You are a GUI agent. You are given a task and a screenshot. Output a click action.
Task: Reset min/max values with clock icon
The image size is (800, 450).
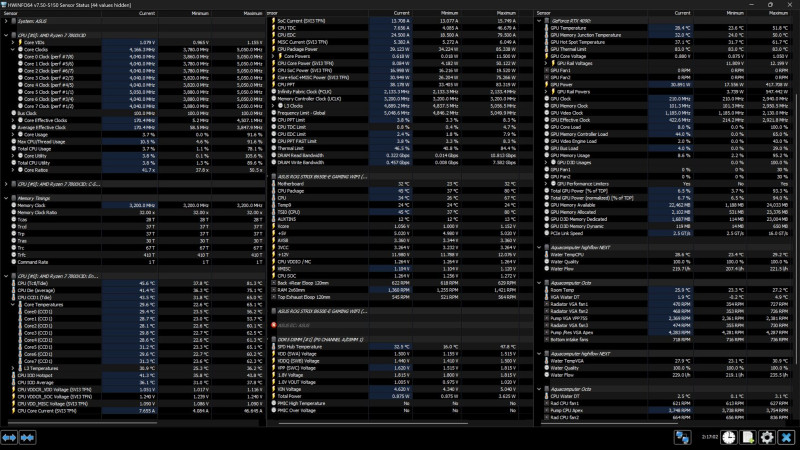[x=729, y=437]
